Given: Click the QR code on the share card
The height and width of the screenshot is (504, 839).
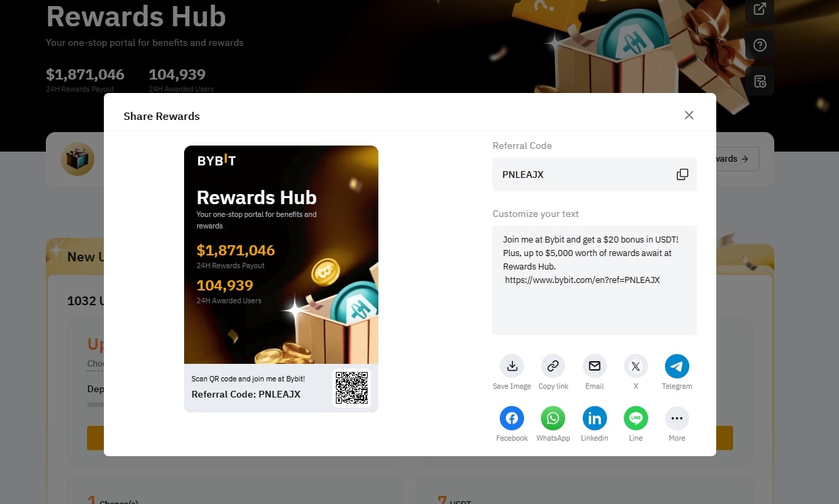Looking at the screenshot, I should click(x=351, y=387).
